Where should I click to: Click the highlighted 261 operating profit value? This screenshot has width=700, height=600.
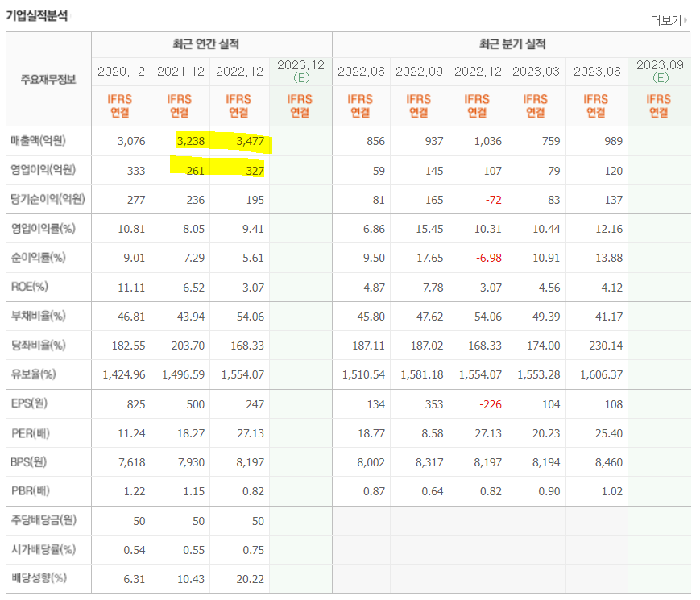tap(196, 171)
